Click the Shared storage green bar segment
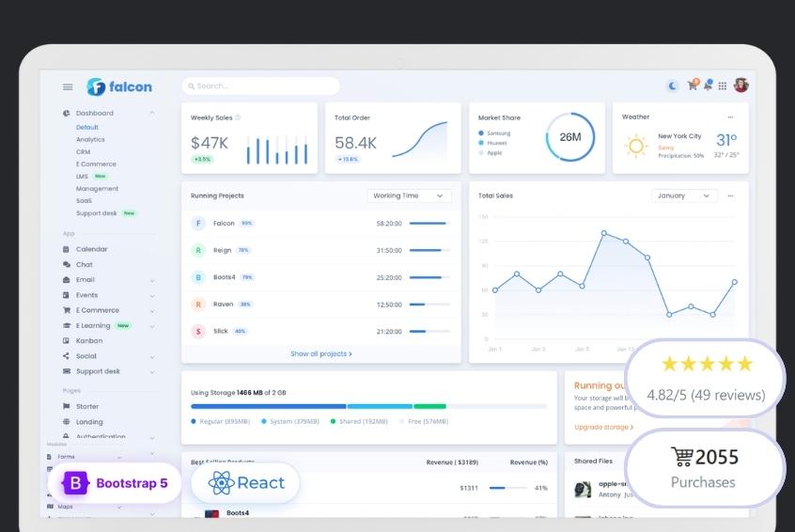 430,406
